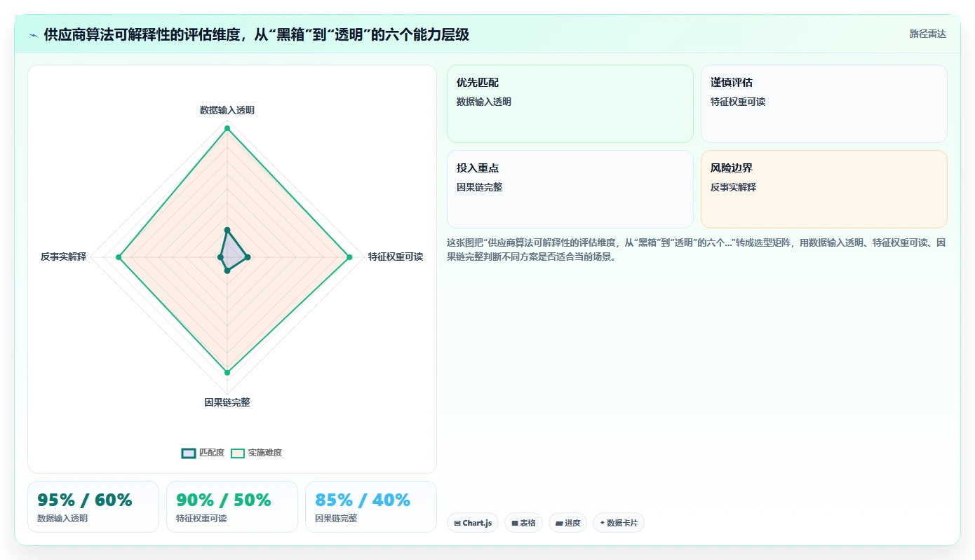Click the 表格 tag icon

click(x=515, y=523)
